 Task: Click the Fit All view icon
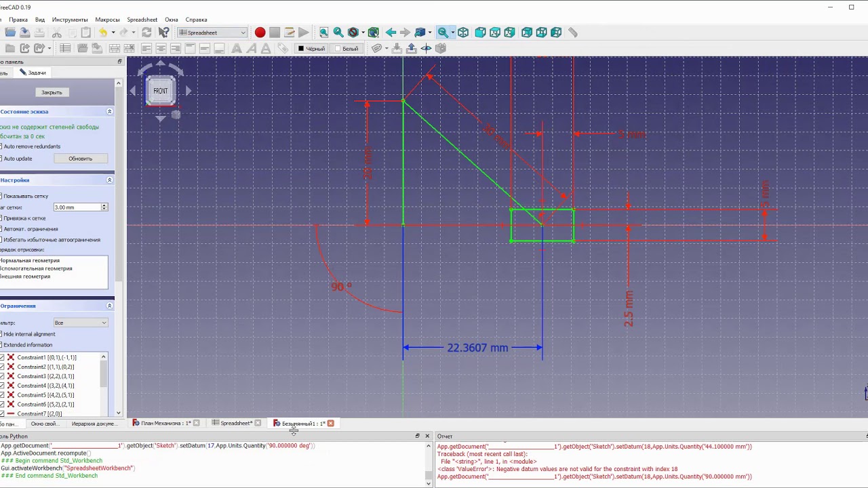pyautogui.click(x=324, y=33)
